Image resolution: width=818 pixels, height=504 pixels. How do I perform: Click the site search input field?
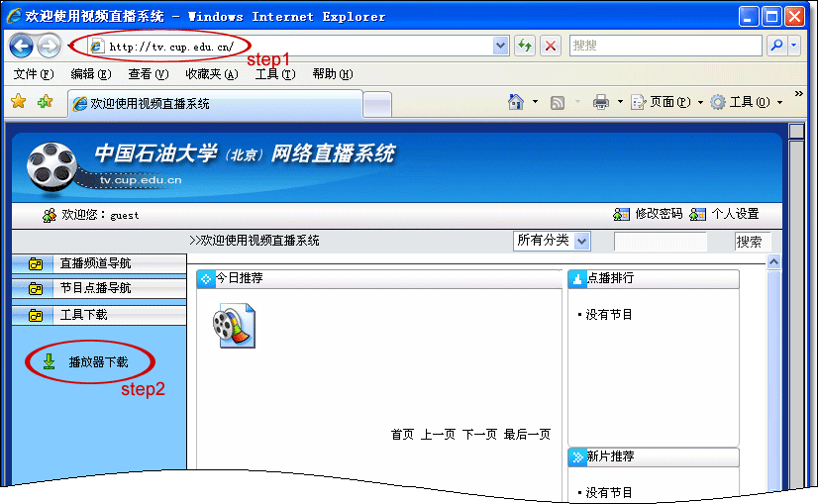click(x=660, y=241)
